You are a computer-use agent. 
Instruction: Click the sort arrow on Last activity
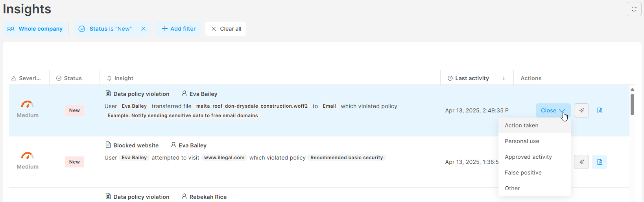[504, 78]
